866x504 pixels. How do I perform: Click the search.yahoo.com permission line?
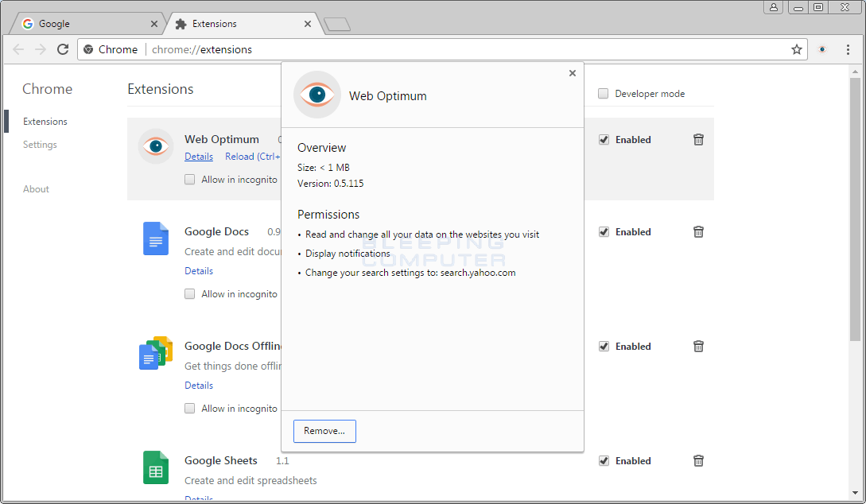(410, 273)
